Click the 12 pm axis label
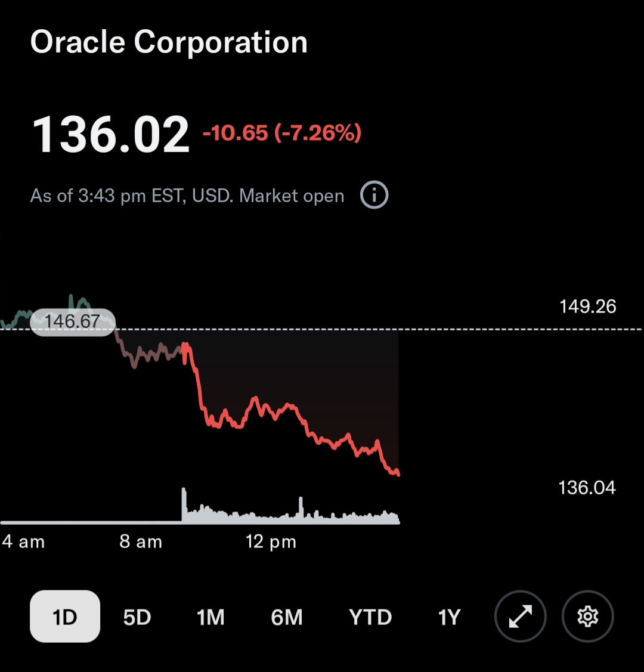 tap(271, 542)
